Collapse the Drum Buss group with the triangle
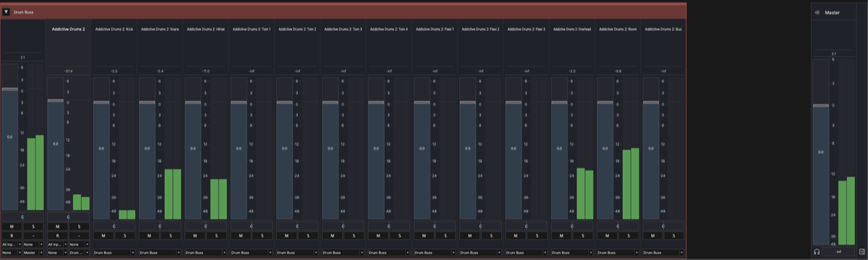Viewport: 868px width, 260px height. coord(6,12)
